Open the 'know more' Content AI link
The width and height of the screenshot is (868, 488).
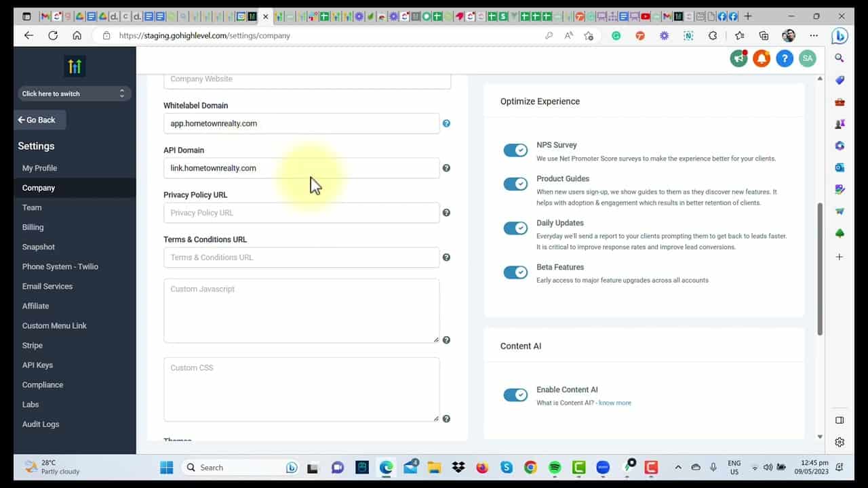tap(614, 403)
